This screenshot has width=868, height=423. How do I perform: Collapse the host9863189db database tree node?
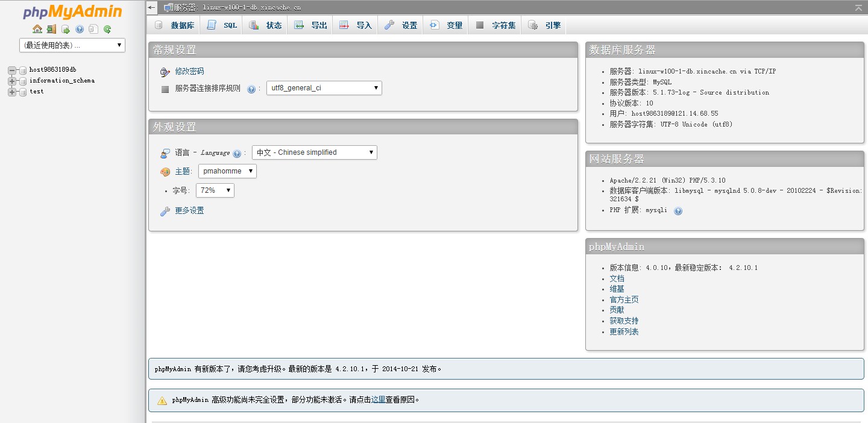tap(11, 70)
